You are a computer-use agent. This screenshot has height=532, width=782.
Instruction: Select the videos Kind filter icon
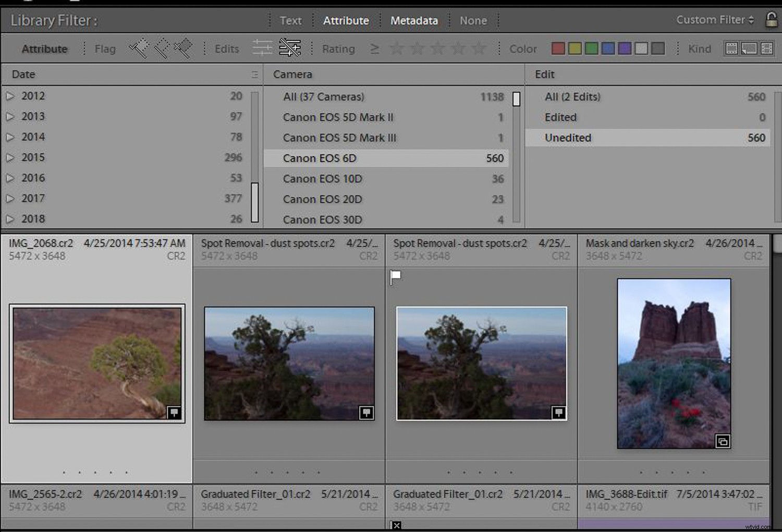767,48
